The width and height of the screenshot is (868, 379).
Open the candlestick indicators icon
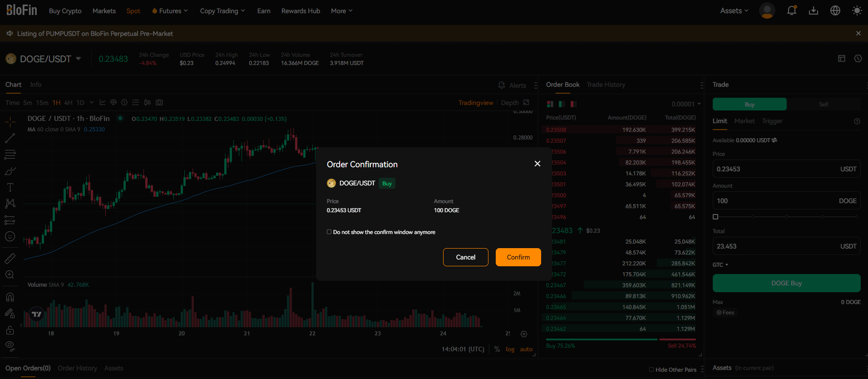coord(148,103)
